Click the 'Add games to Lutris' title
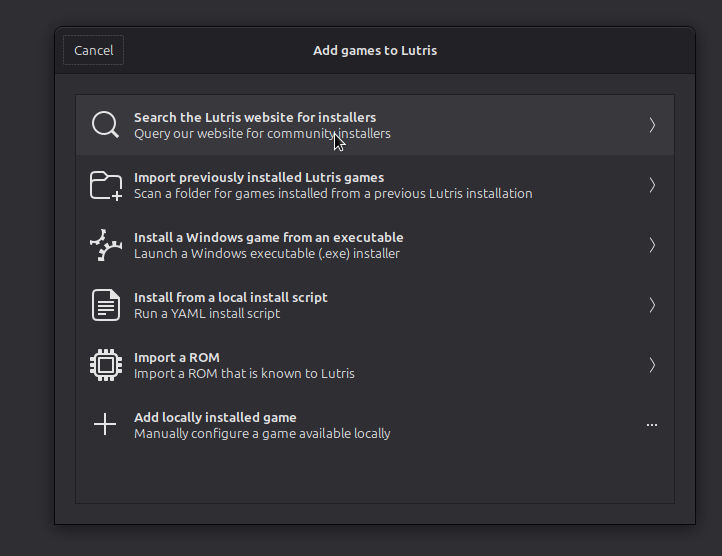 point(375,50)
